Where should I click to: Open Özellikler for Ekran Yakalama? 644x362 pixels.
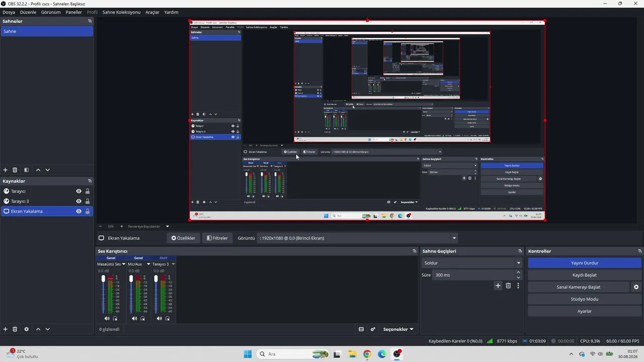pos(183,238)
